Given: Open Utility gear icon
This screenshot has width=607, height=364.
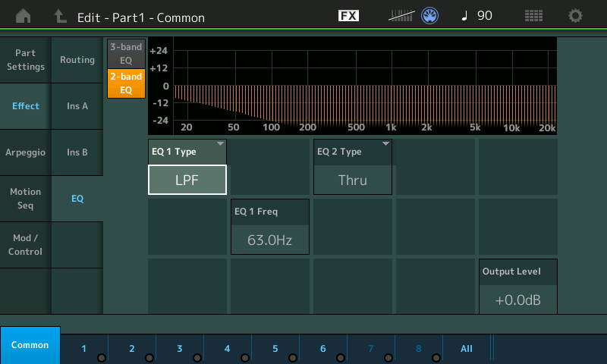Looking at the screenshot, I should [575, 16].
